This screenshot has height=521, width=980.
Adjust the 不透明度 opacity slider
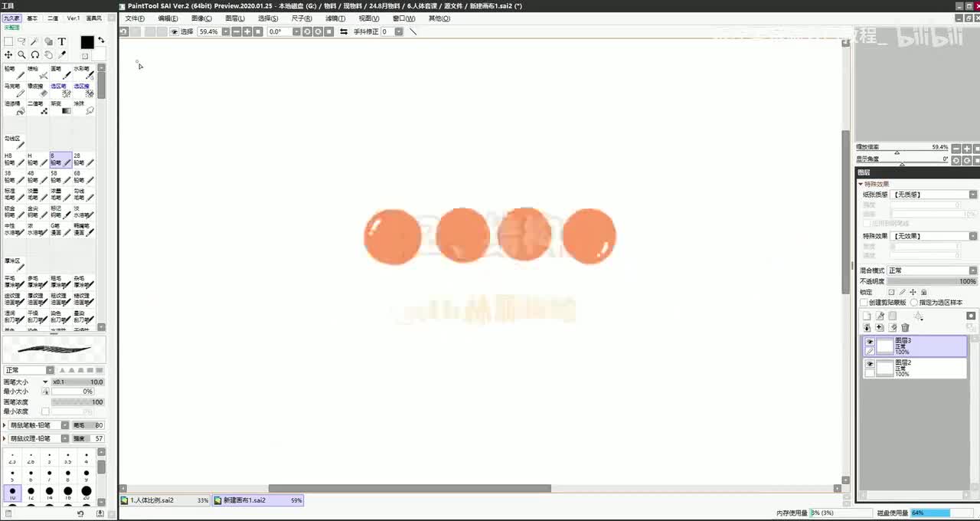tap(934, 281)
